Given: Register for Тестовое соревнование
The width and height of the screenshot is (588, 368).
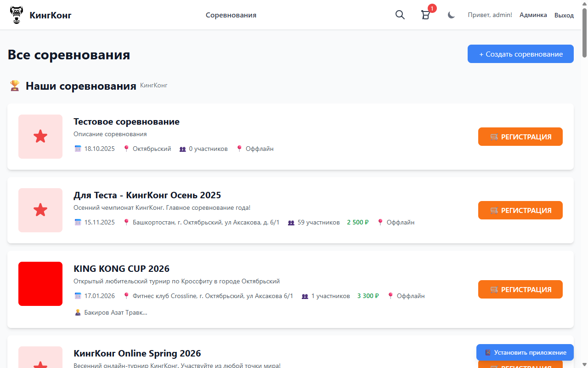Looking at the screenshot, I should [x=520, y=137].
